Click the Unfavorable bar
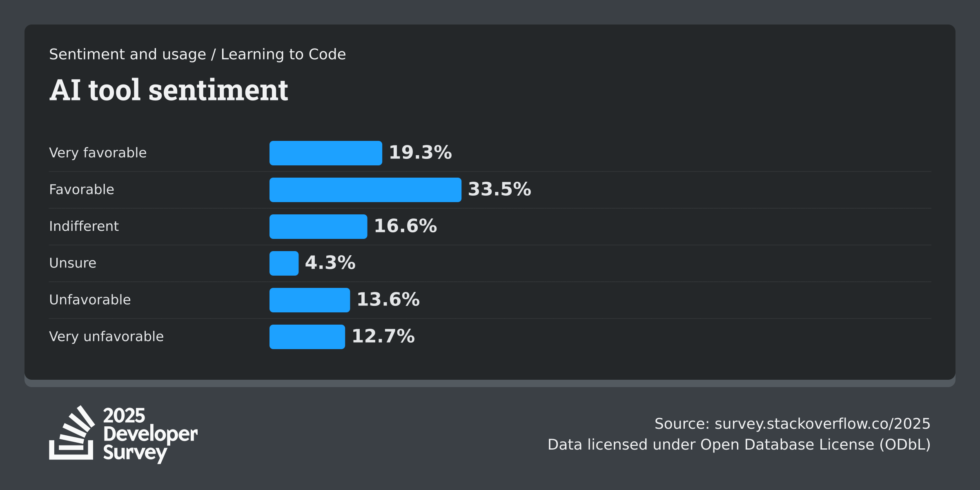The height and width of the screenshot is (490, 980). (x=310, y=300)
